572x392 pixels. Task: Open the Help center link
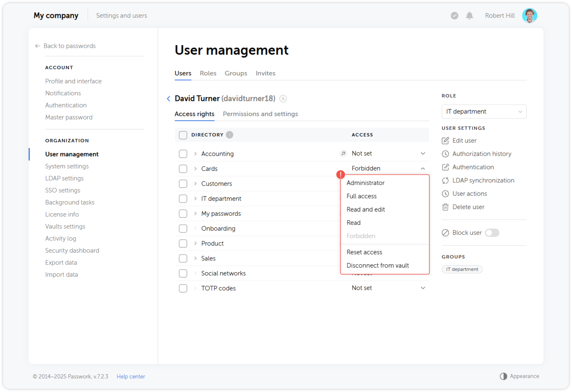pos(131,376)
